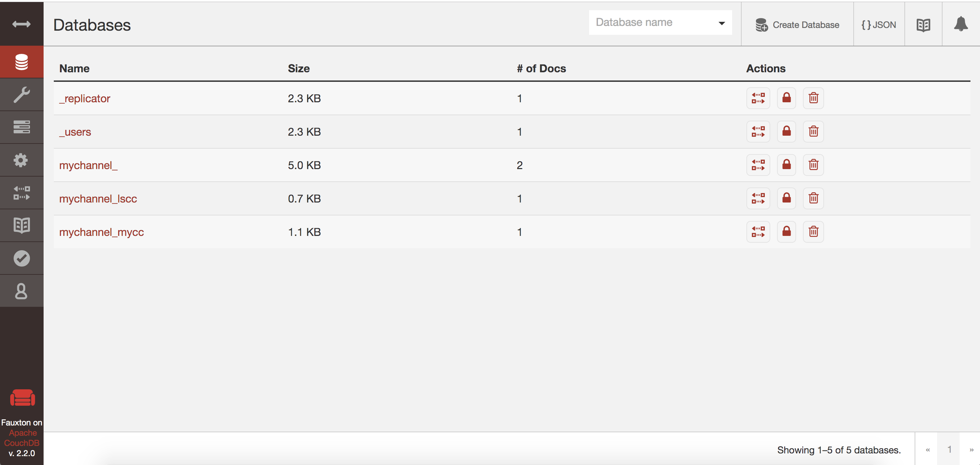Replicate the mychannel_mycc database
The height and width of the screenshot is (465, 980).
click(x=758, y=231)
